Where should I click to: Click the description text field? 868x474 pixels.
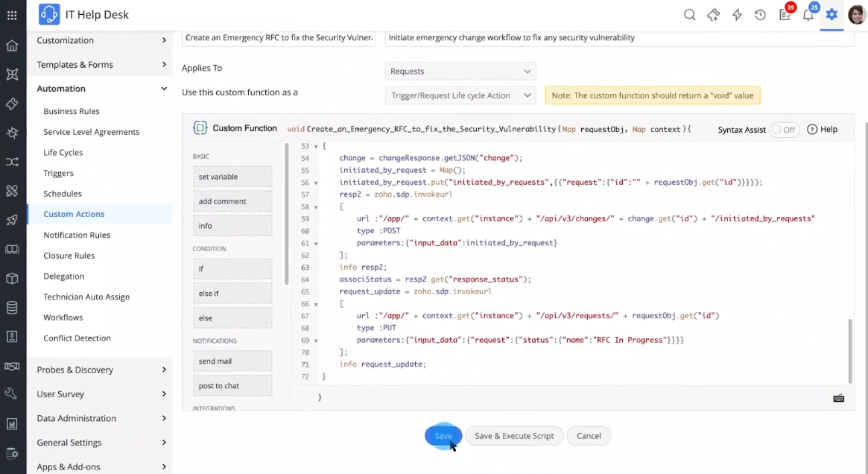point(619,38)
